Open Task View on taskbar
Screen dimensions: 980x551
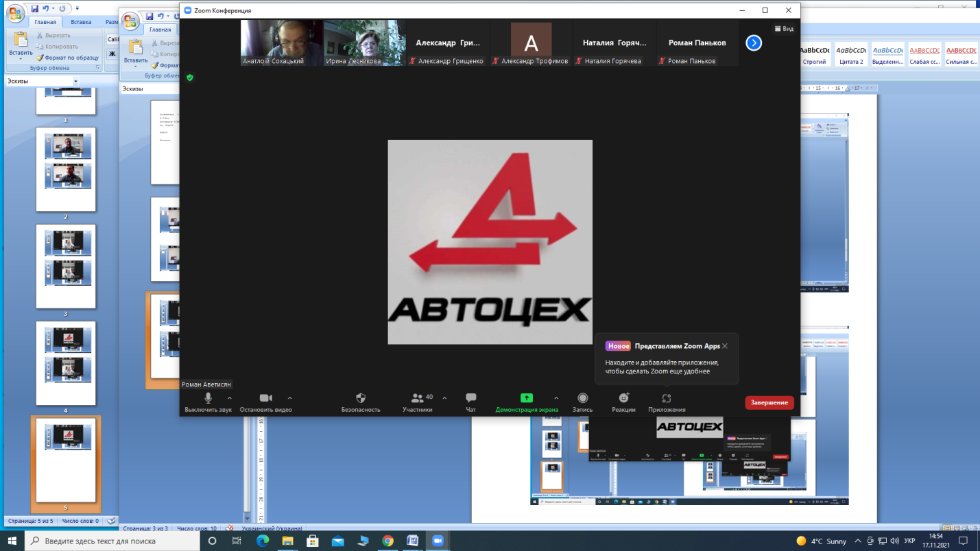tap(237, 541)
